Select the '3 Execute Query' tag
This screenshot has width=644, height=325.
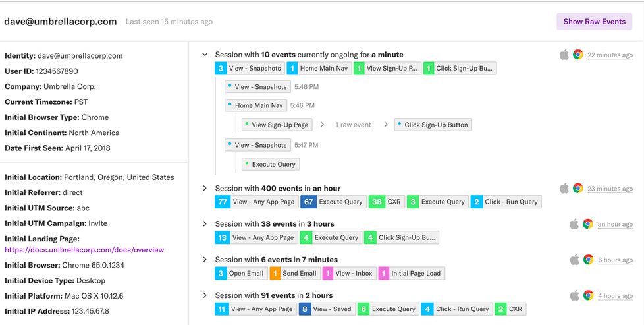pyautogui.click(x=438, y=202)
